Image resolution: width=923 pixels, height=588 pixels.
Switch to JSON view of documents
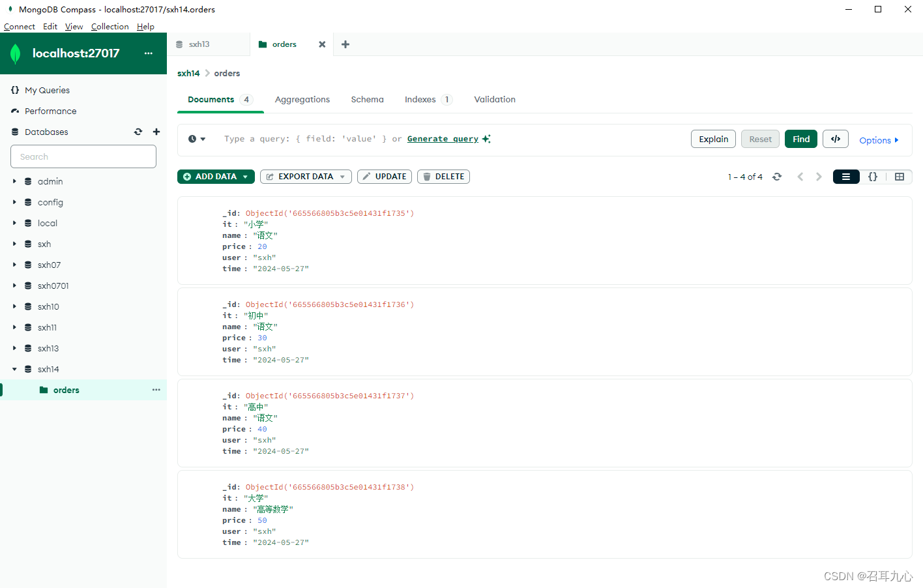point(873,177)
